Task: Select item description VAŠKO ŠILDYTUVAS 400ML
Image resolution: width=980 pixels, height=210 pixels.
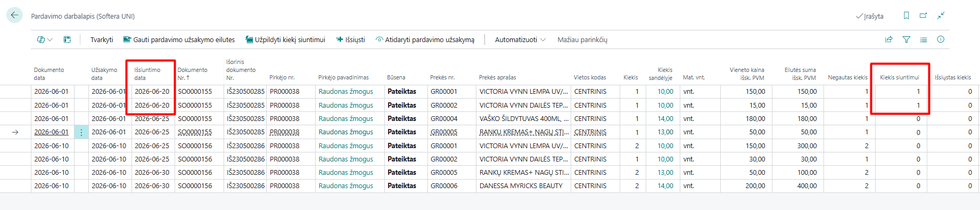Action: [x=524, y=118]
